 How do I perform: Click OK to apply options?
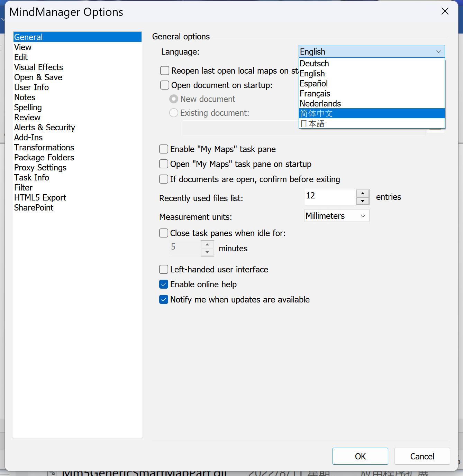tap(360, 456)
